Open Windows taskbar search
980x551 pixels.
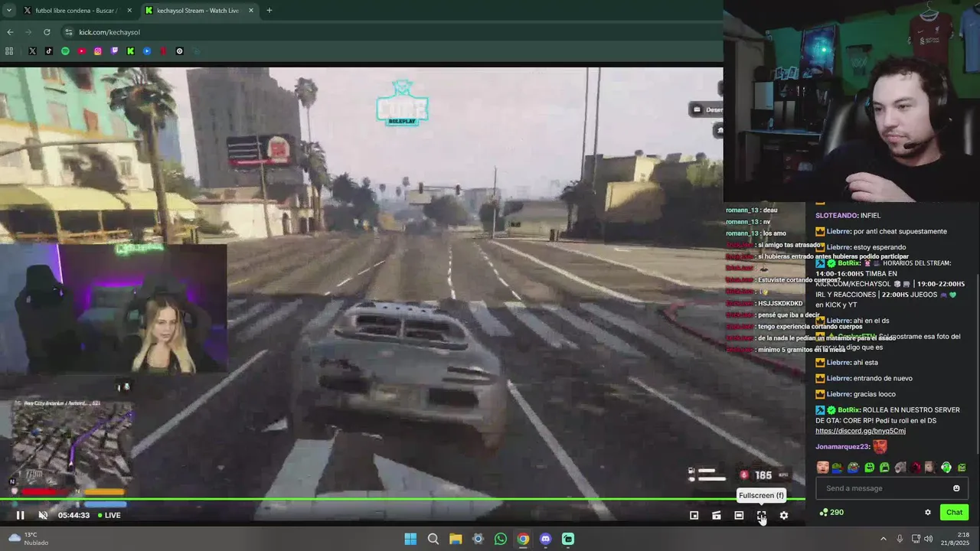click(x=433, y=539)
